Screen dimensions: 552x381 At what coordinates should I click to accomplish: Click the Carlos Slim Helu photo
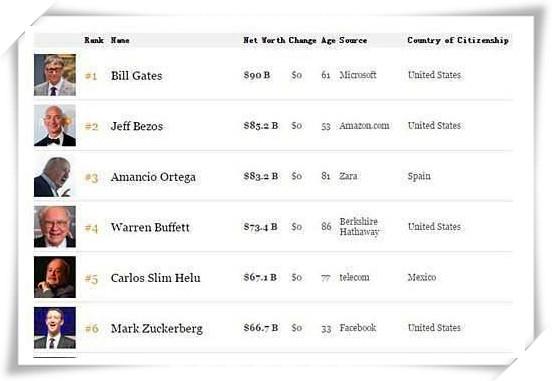pyautogui.click(x=55, y=277)
